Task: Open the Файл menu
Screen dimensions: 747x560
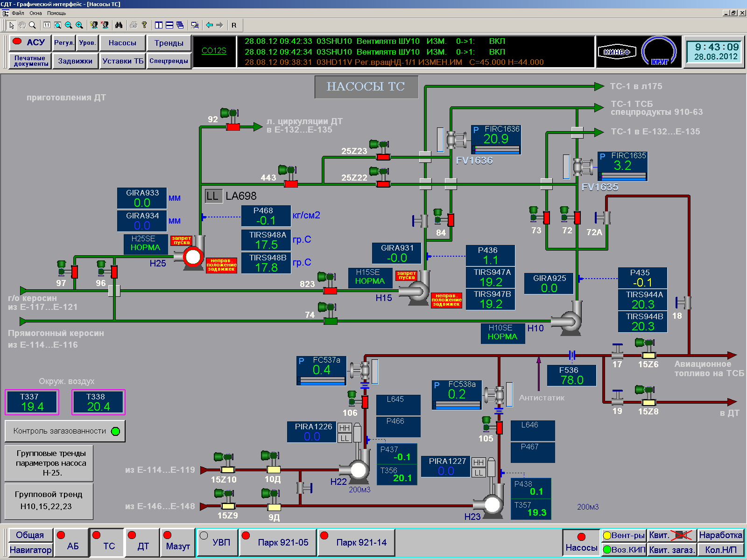Action: pyautogui.click(x=18, y=13)
